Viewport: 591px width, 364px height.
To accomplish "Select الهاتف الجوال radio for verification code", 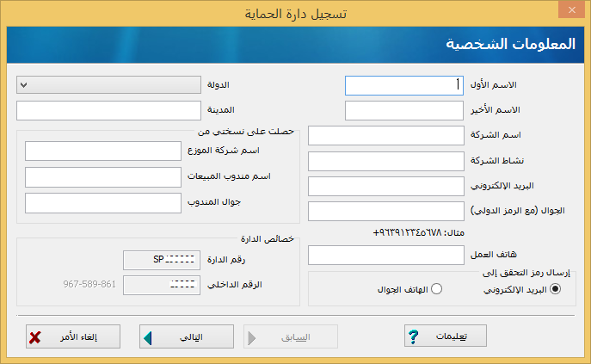I will click(x=436, y=289).
